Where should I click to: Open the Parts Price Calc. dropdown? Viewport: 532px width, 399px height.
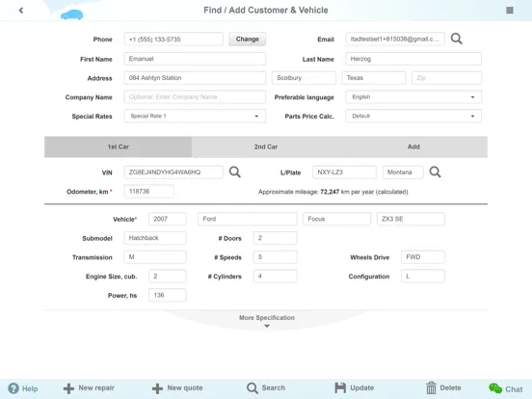tap(413, 116)
